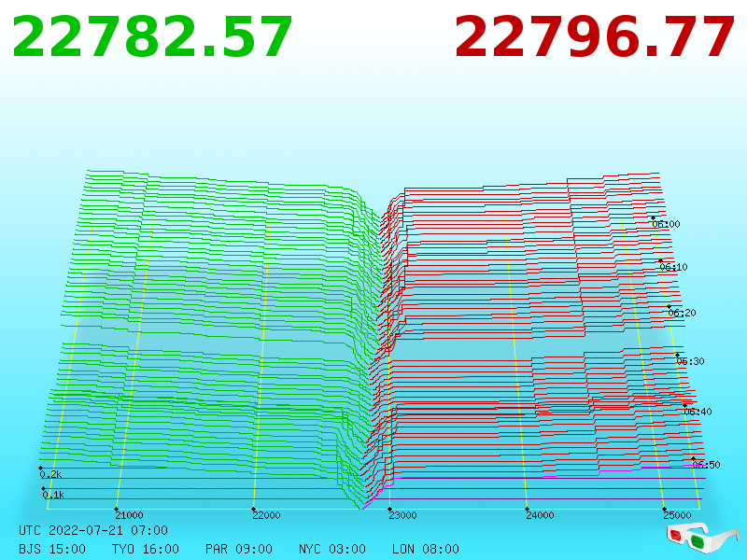Click the 06:40 time axis label
This screenshot has height=560, width=747.
point(698,412)
